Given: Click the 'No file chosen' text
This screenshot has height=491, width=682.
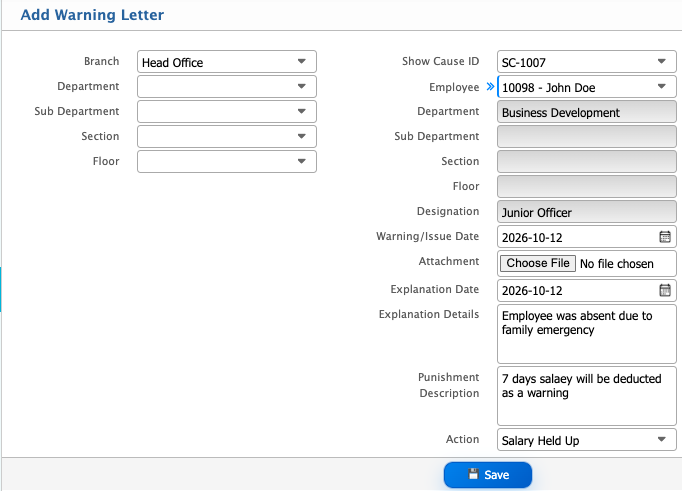Looking at the screenshot, I should pos(616,264).
